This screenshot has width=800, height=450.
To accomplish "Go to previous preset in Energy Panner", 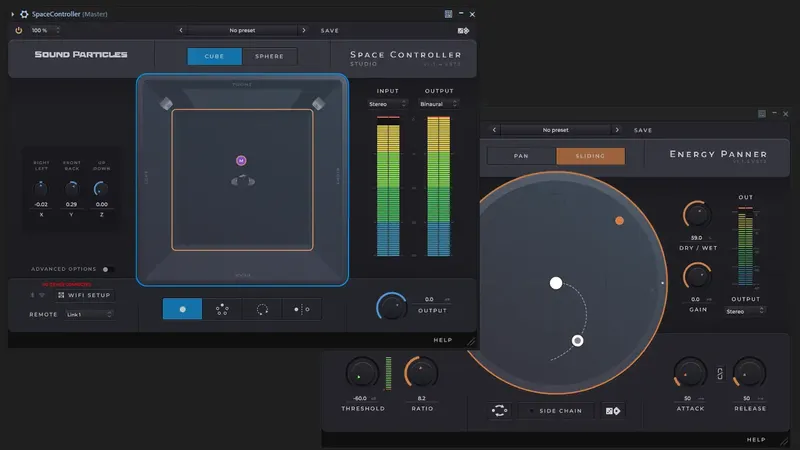I will pyautogui.click(x=494, y=130).
